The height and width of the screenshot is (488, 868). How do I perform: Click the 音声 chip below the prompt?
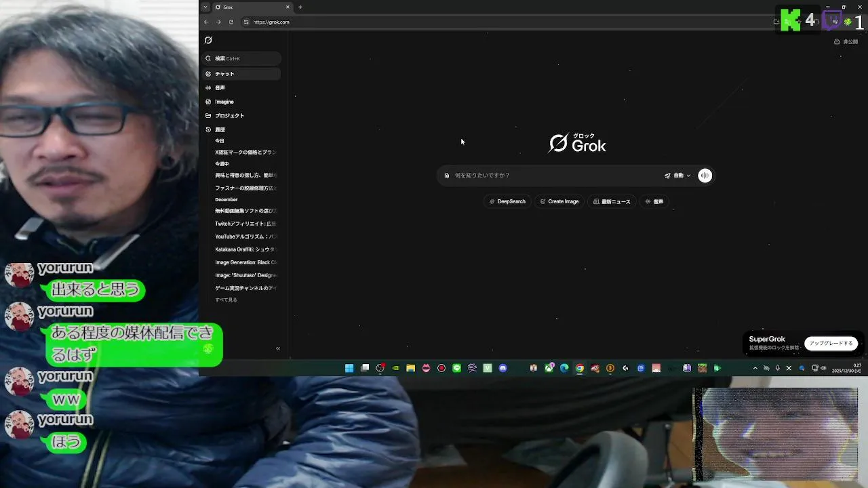click(x=654, y=201)
